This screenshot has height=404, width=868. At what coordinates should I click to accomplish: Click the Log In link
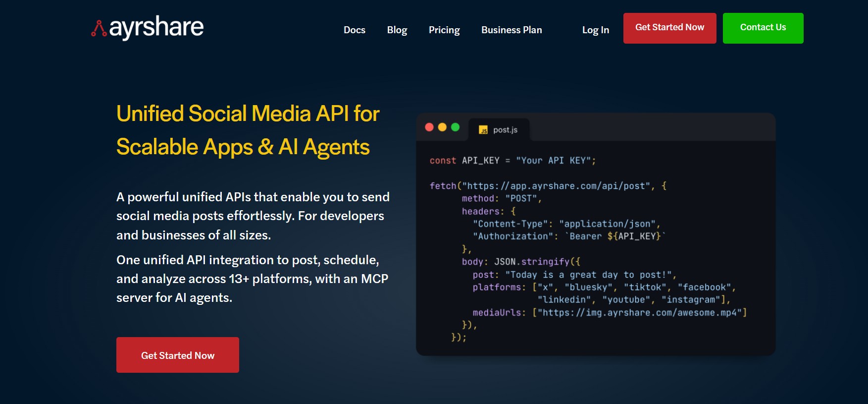(596, 30)
